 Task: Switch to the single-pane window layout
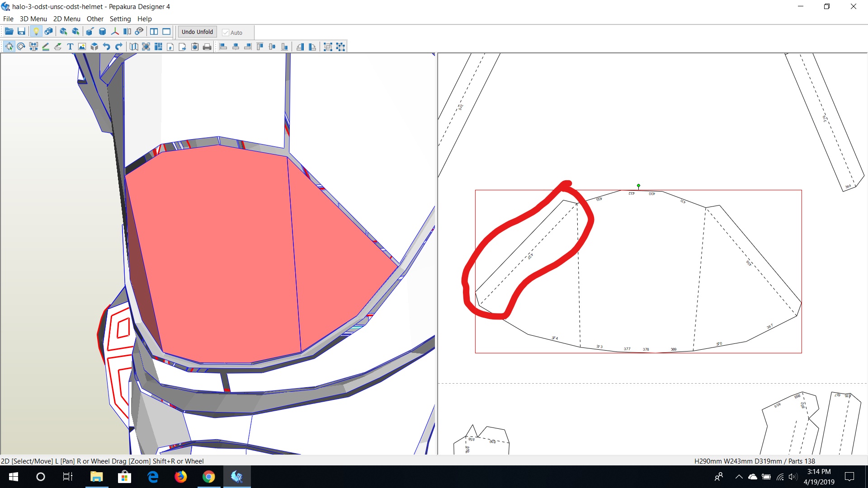click(x=166, y=32)
